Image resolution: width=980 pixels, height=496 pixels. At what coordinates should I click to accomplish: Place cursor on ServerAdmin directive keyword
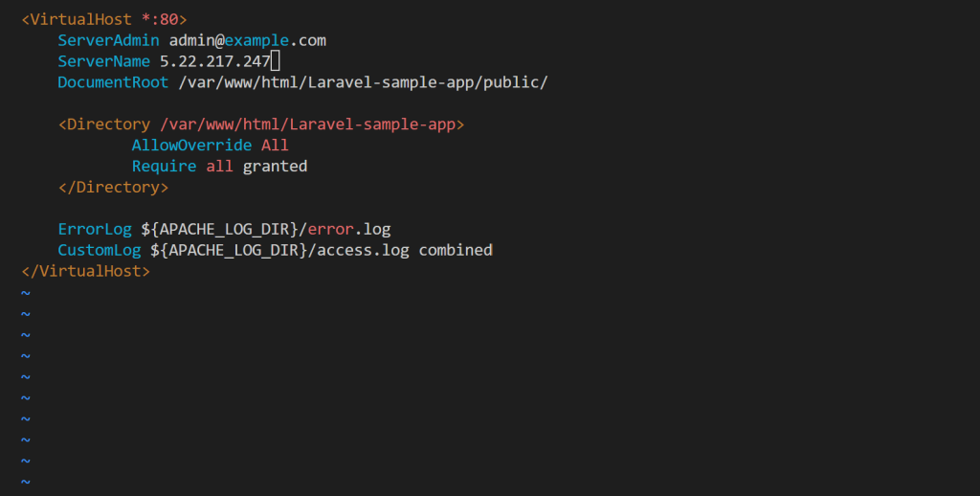point(108,40)
